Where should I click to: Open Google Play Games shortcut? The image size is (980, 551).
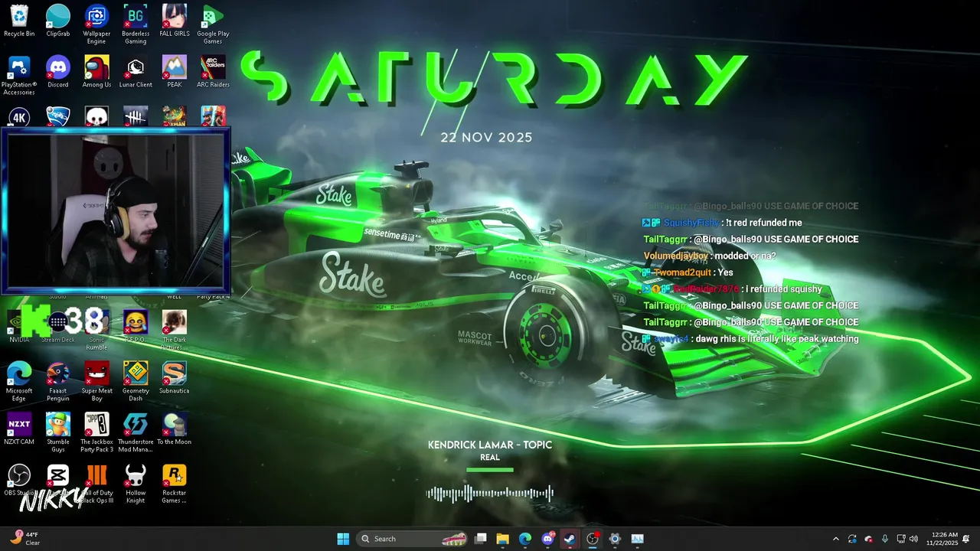click(x=213, y=24)
